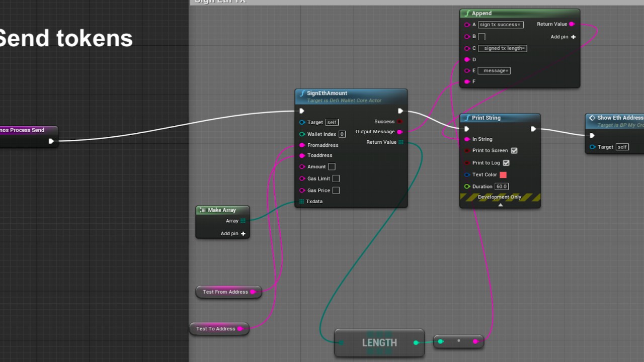Collapse Print String advanced options arrow
This screenshot has height=362, width=644.
(x=500, y=205)
